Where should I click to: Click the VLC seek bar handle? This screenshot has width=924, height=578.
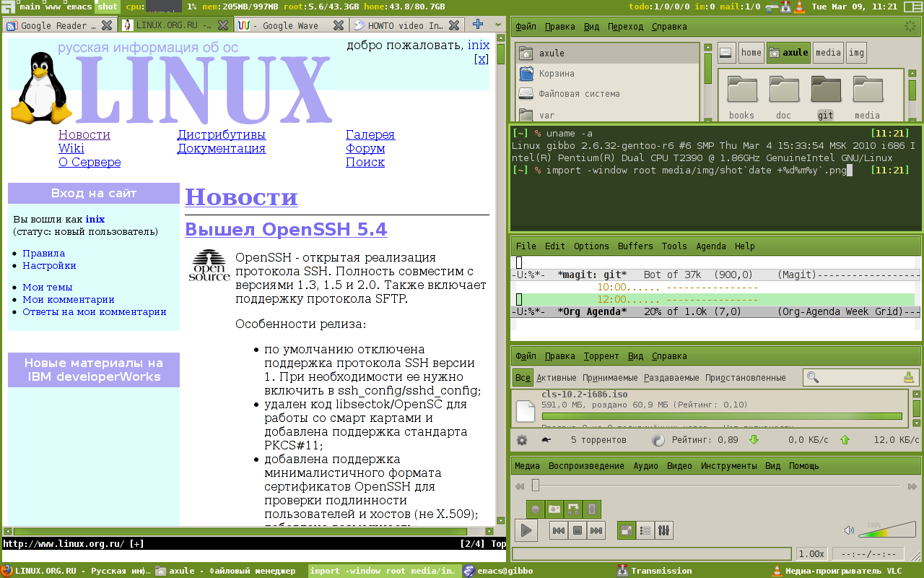[536, 486]
